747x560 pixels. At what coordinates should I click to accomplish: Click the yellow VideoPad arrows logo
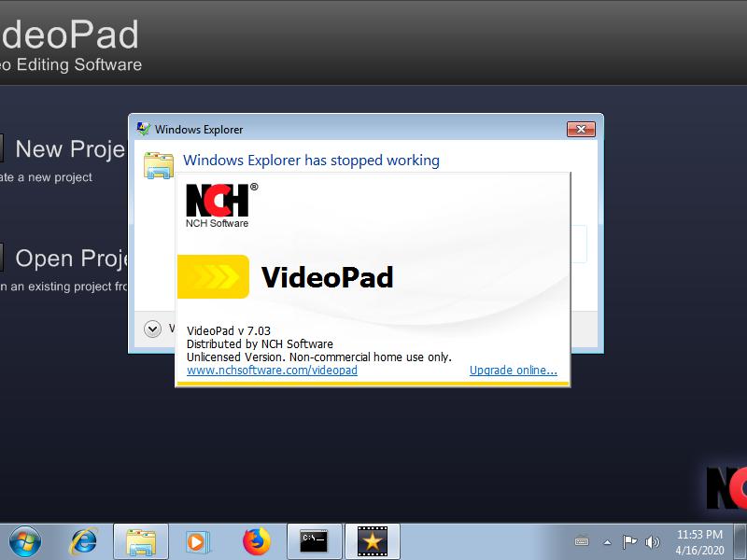click(213, 276)
